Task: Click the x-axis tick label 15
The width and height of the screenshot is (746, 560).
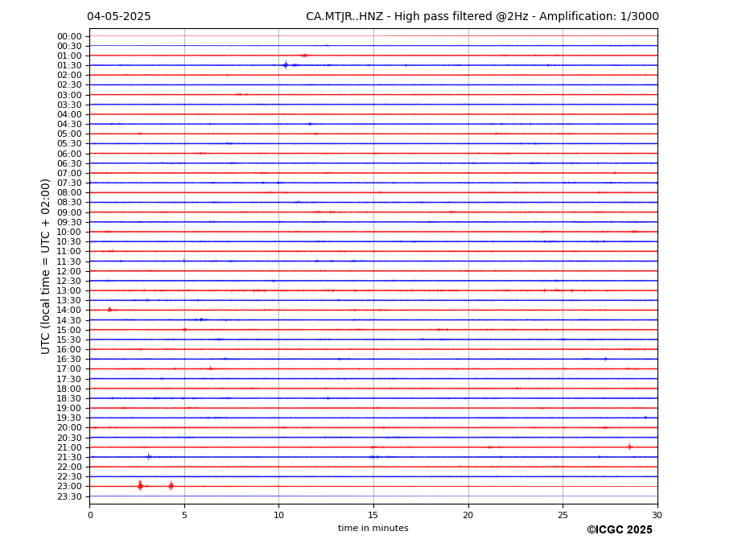Action: click(373, 515)
